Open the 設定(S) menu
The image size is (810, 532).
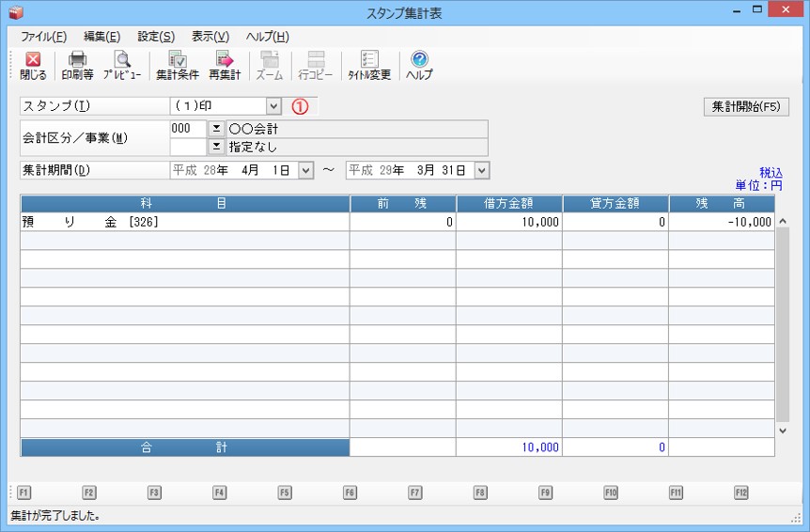click(x=156, y=37)
